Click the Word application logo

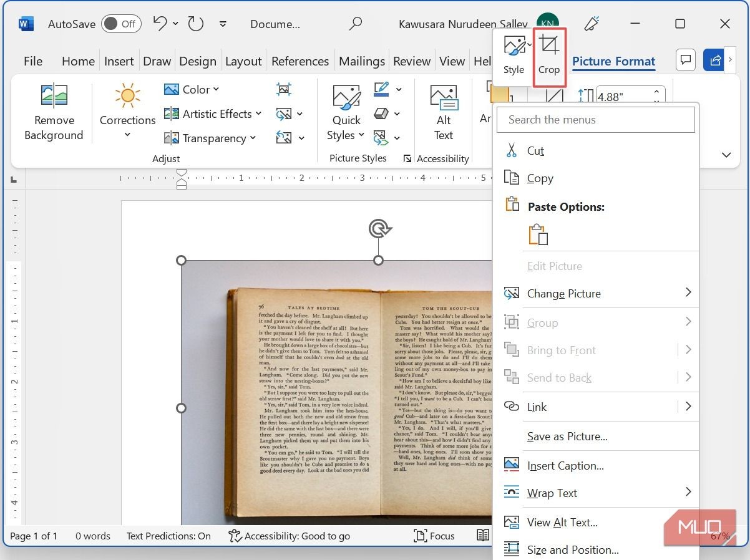(26, 24)
